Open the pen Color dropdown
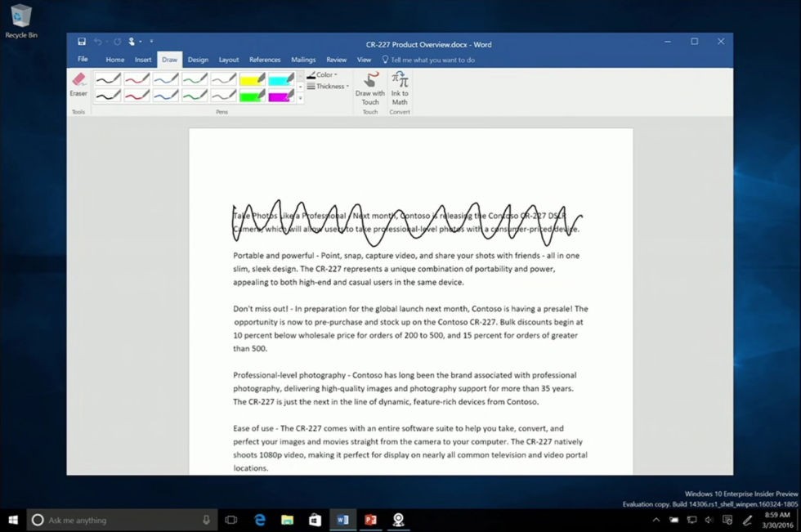This screenshot has width=801, height=532. [x=322, y=74]
